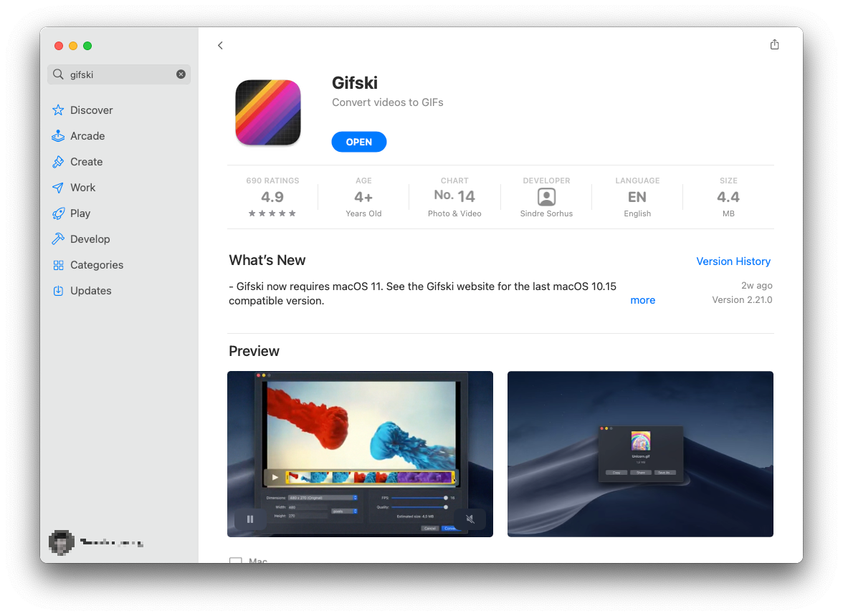Click the Arcade joystick icon
The width and height of the screenshot is (843, 616).
(x=58, y=136)
